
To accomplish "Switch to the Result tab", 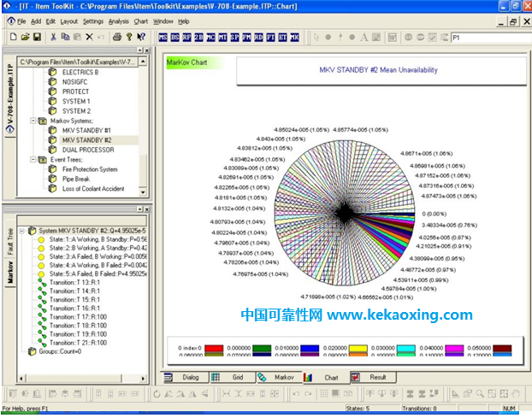I will [377, 376].
